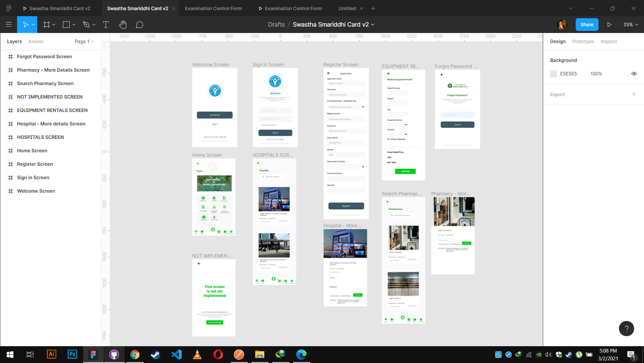Image resolution: width=644 pixels, height=363 pixels.
Task: Switch to the Assets tab
Action: coord(36,41)
